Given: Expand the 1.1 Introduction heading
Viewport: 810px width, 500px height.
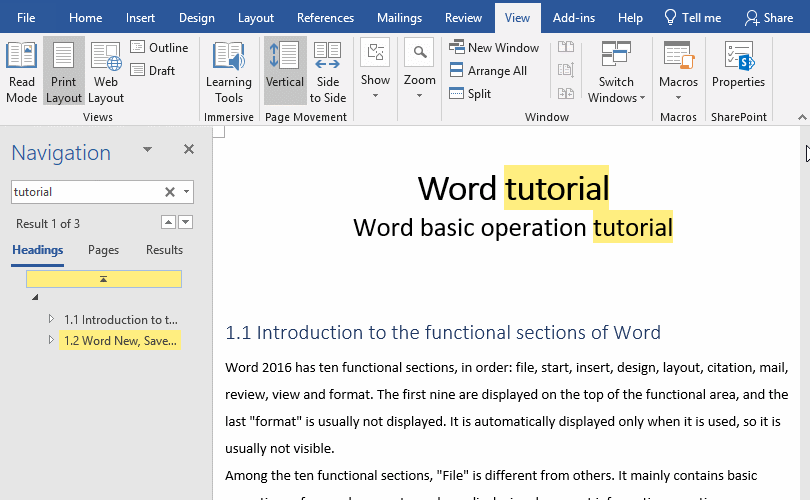Looking at the screenshot, I should [51, 319].
